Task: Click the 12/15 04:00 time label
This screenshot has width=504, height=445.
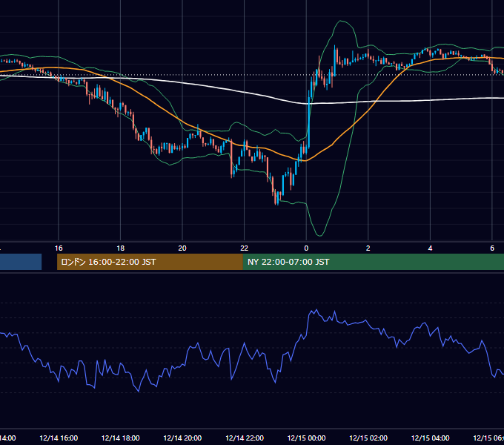Action: coord(431,438)
